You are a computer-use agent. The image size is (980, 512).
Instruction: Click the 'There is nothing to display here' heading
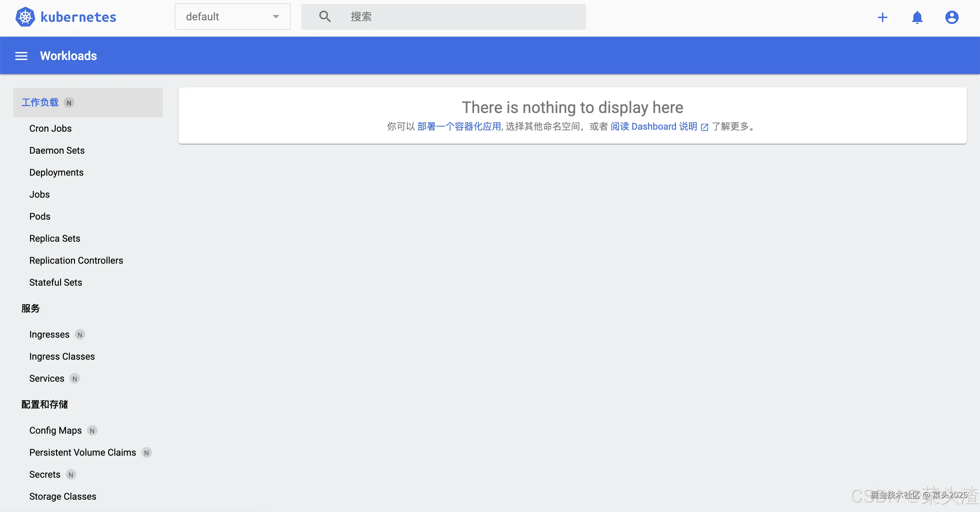click(573, 108)
